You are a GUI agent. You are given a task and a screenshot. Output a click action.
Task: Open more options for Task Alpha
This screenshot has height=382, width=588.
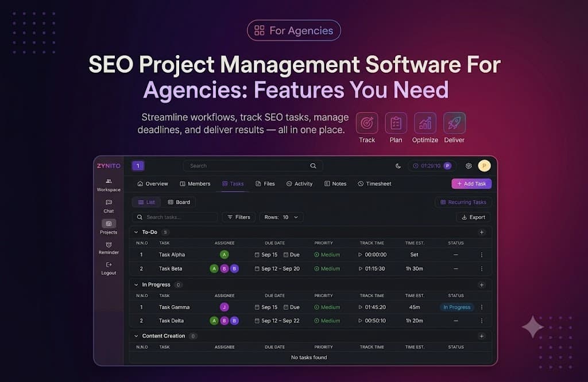coord(482,255)
